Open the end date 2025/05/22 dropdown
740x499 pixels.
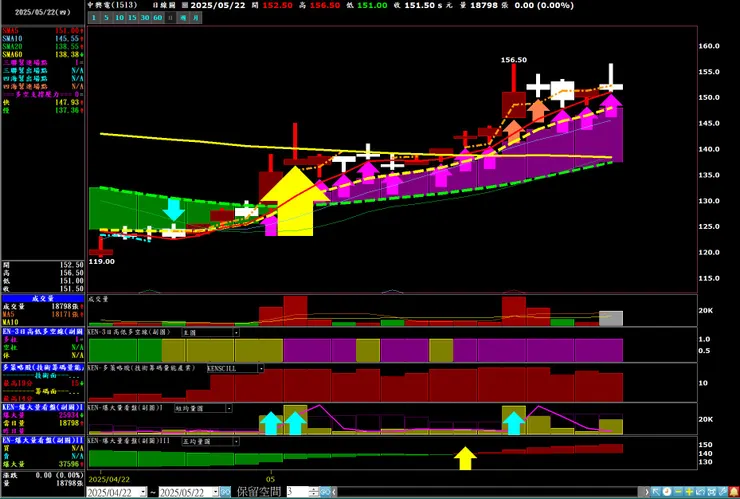[x=215, y=492]
